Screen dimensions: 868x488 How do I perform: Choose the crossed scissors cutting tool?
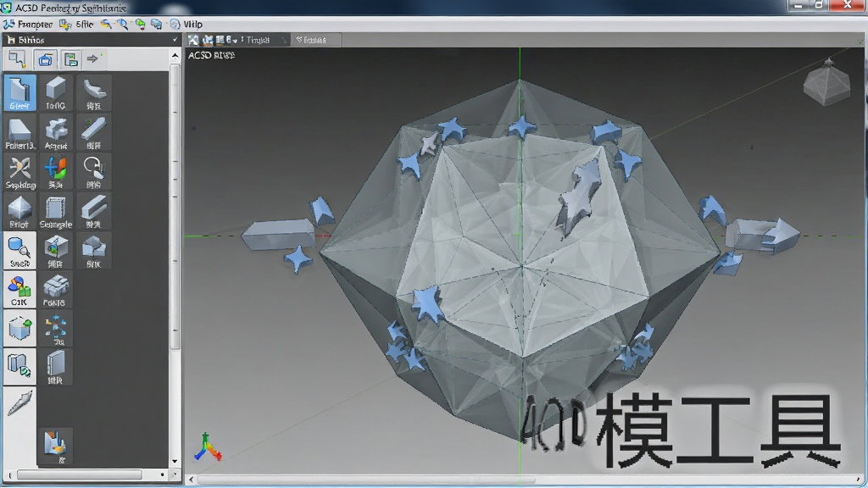point(20,171)
